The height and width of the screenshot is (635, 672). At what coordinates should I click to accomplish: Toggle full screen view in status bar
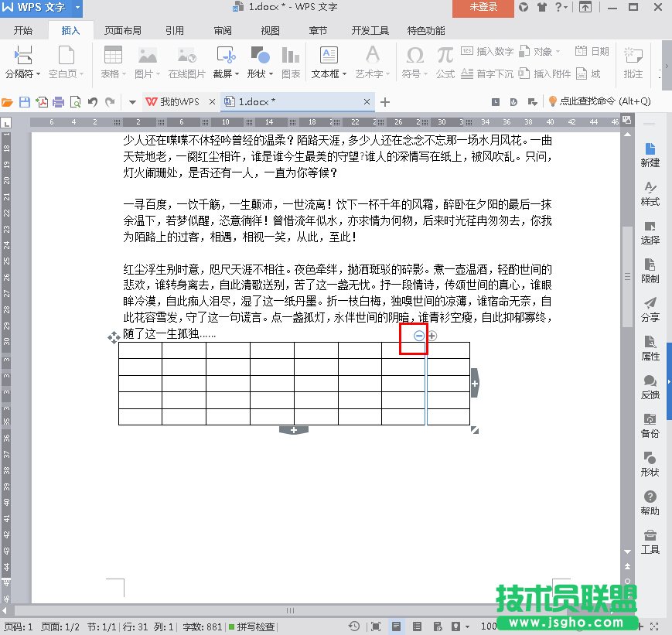(x=375, y=626)
